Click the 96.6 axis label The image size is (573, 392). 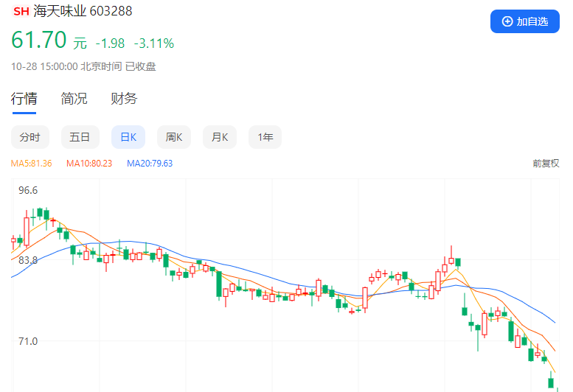[x=28, y=190]
